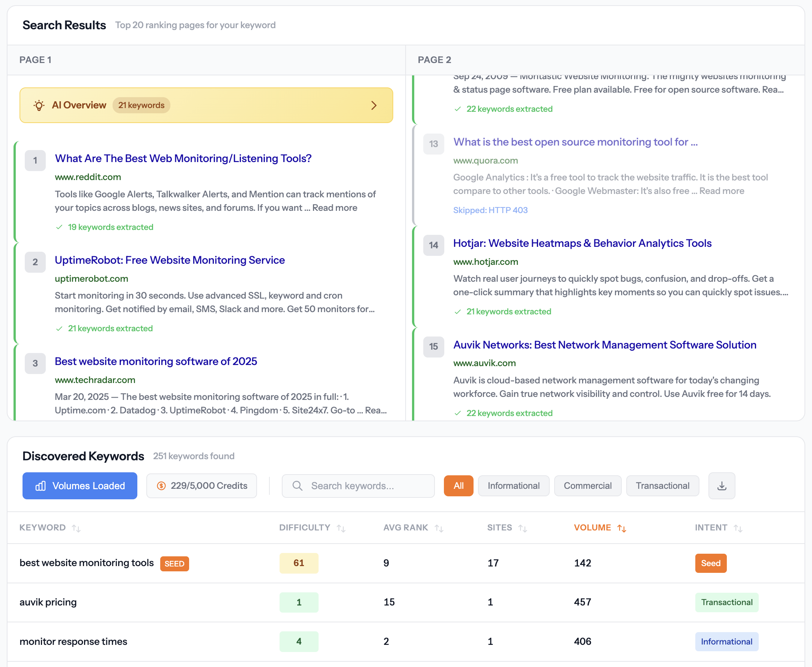The image size is (812, 667).
Task: Click difficulty score 4 for monitor response times
Action: (299, 641)
